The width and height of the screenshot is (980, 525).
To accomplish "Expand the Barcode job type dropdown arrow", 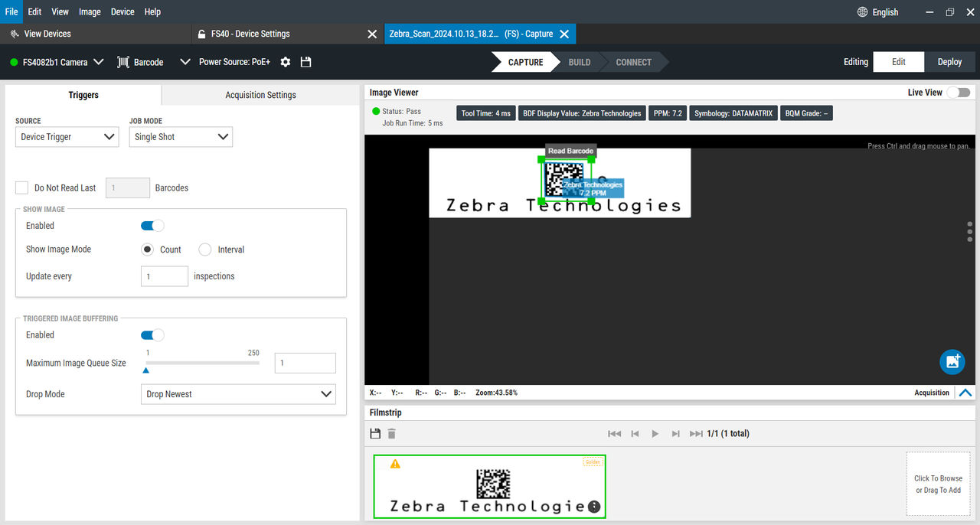I will [x=185, y=62].
